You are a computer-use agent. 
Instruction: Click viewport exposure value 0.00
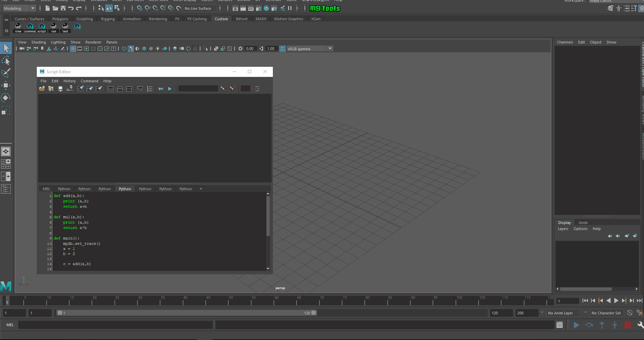250,49
